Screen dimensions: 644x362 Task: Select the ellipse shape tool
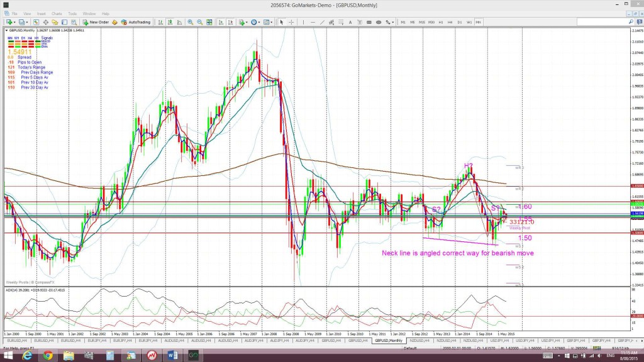tap(378, 22)
